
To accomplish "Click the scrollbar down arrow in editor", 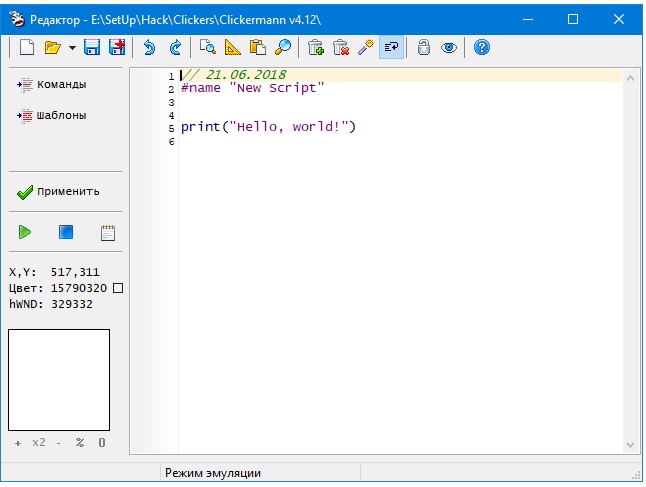I will pos(630,445).
